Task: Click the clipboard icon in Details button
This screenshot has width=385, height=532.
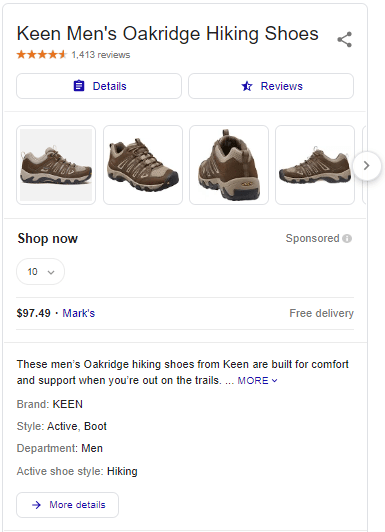Action: [79, 86]
